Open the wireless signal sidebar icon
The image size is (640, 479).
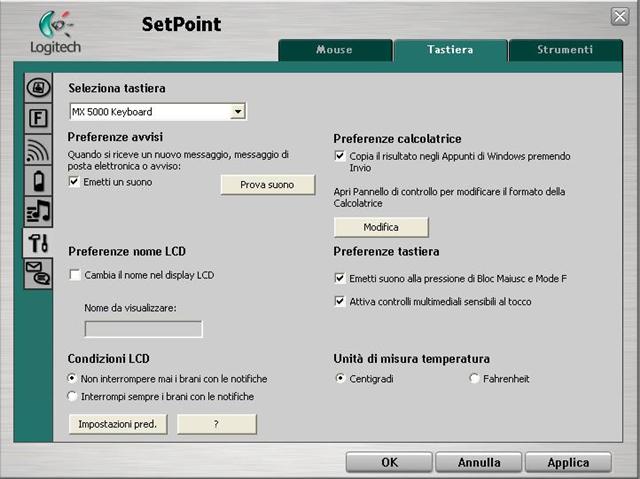pos(38,150)
